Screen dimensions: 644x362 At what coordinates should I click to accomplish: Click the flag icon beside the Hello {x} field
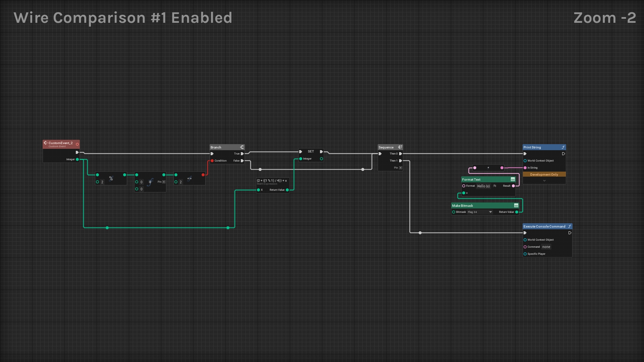coord(495,186)
